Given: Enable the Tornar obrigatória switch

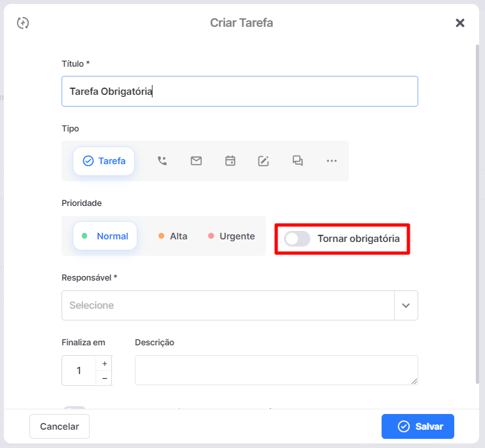Looking at the screenshot, I should [x=297, y=239].
